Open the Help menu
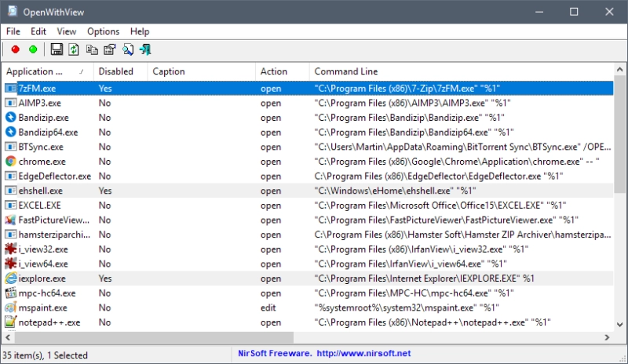 click(140, 31)
